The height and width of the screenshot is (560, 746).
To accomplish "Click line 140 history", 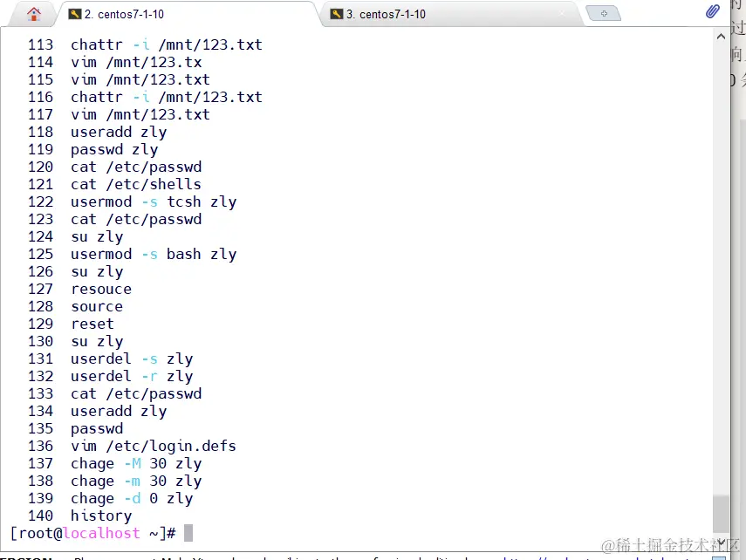I will pos(79,516).
